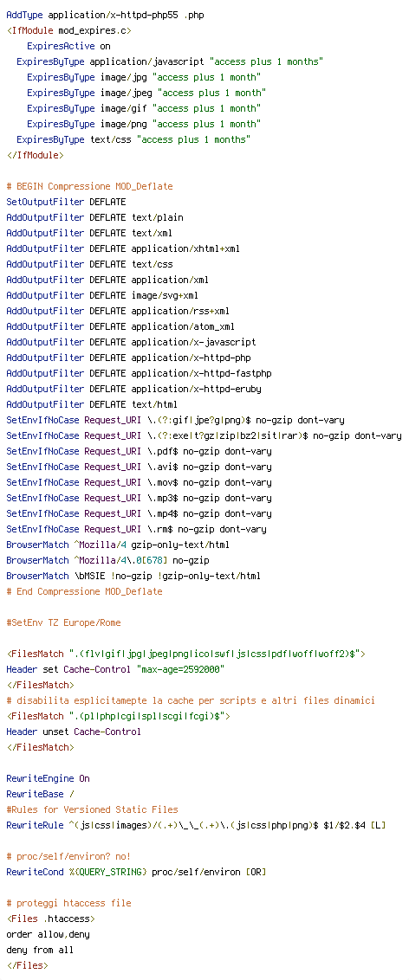Click the #SetEnv TZ Europe/Rome comment
This screenshot has height=980, width=409.
coord(64,622)
